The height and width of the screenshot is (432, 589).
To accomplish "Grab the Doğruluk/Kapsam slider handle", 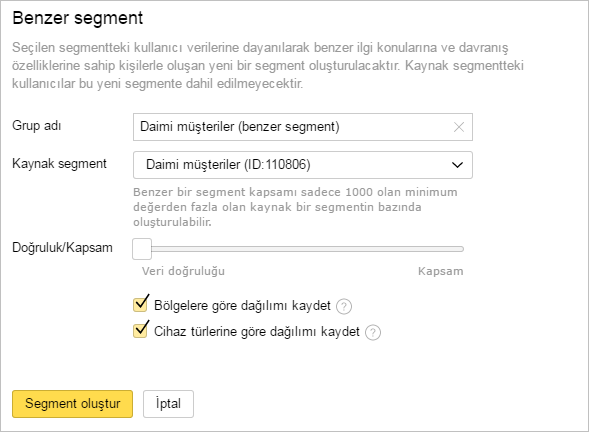I will 142,249.
